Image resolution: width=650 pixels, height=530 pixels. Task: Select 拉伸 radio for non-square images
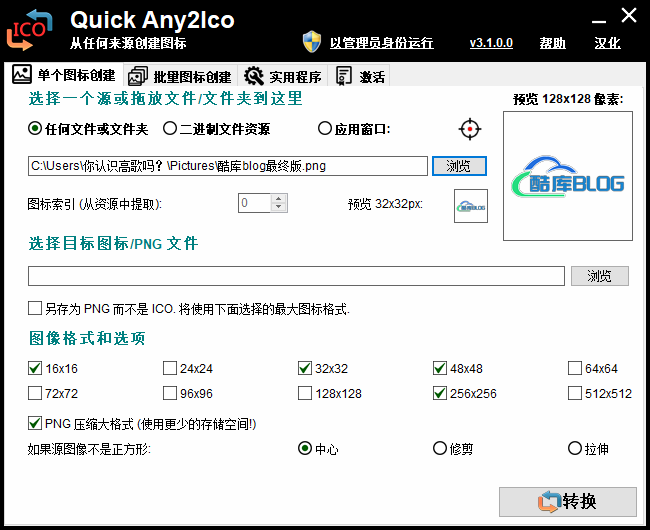575,448
